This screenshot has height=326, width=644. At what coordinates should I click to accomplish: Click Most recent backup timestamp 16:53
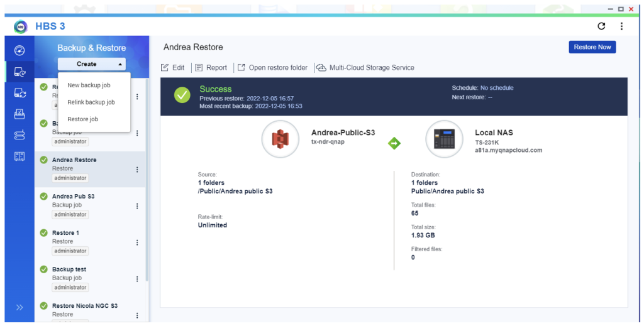pos(279,106)
